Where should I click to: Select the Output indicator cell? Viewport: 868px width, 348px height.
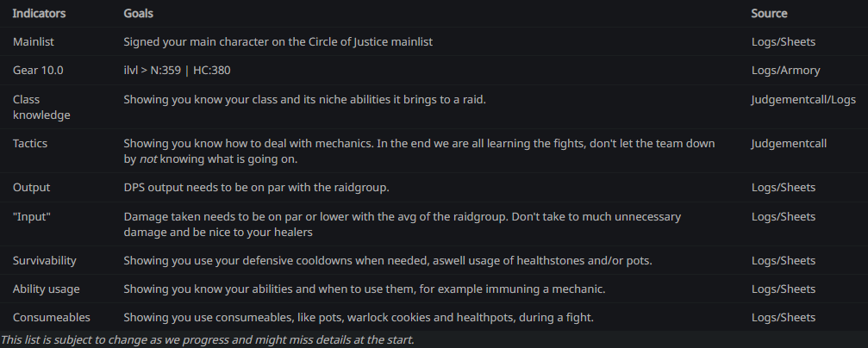[32, 188]
